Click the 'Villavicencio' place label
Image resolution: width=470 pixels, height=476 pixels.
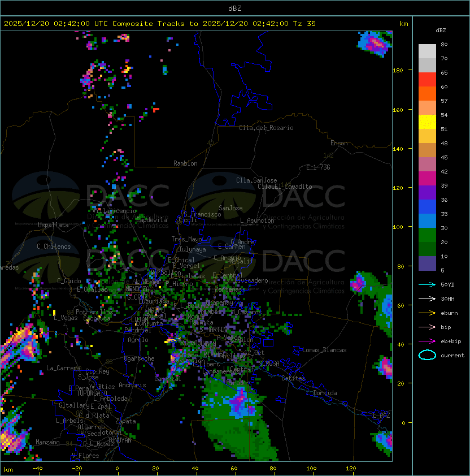(x=115, y=211)
